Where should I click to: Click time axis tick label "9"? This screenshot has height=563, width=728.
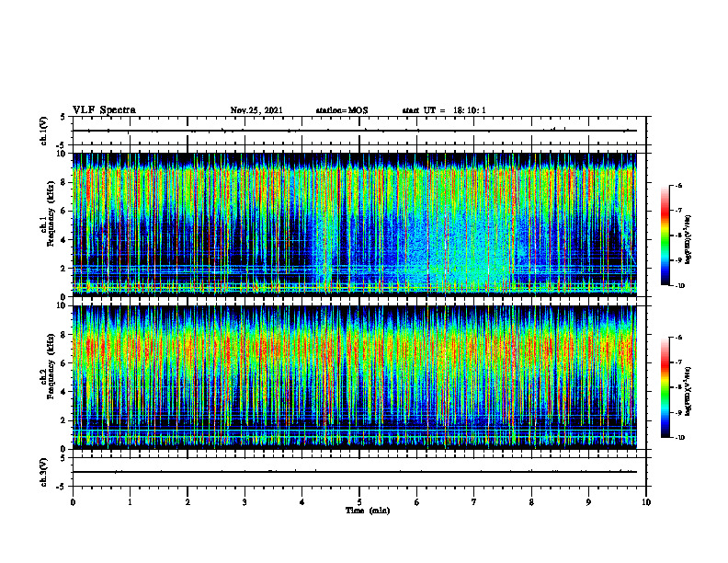pos(588,502)
